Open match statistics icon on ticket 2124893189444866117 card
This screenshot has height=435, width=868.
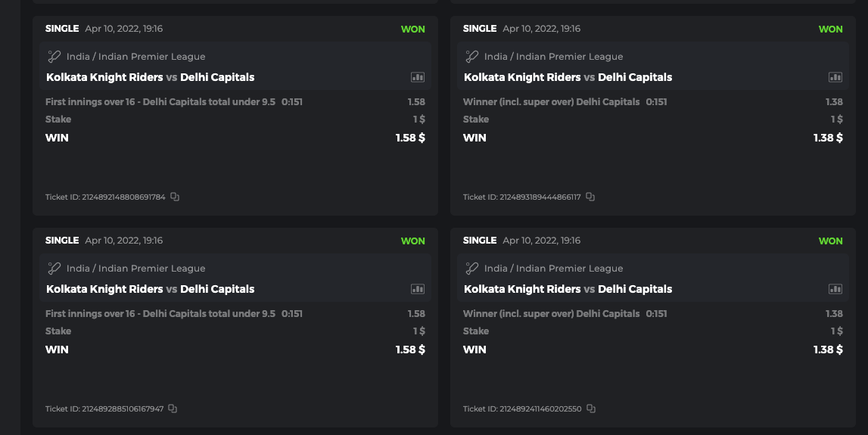click(835, 77)
